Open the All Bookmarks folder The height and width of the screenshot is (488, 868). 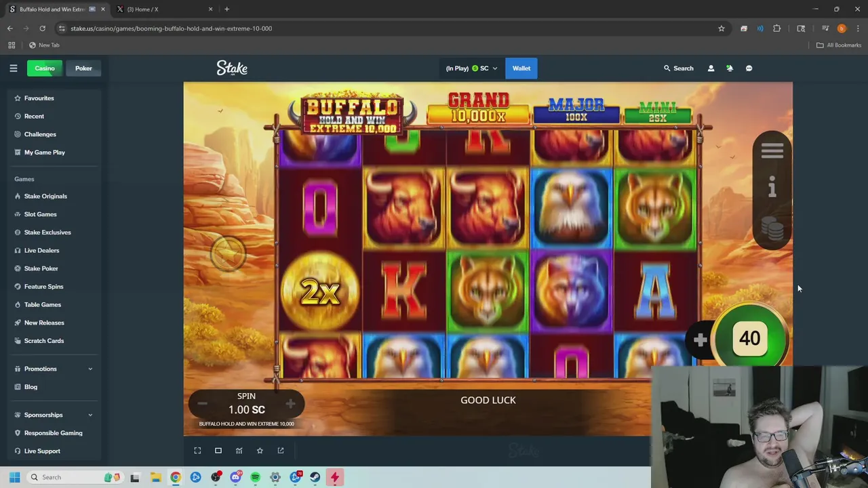tap(839, 45)
